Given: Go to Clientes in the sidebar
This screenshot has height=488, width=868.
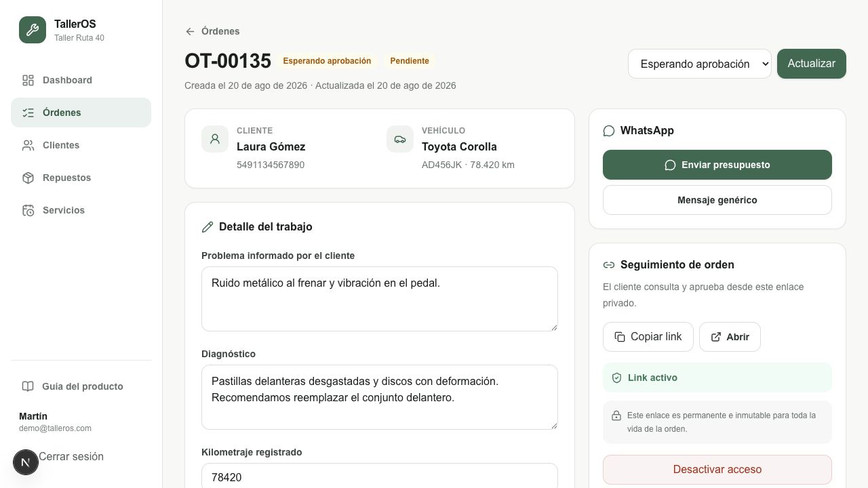Looking at the screenshot, I should (x=81, y=145).
